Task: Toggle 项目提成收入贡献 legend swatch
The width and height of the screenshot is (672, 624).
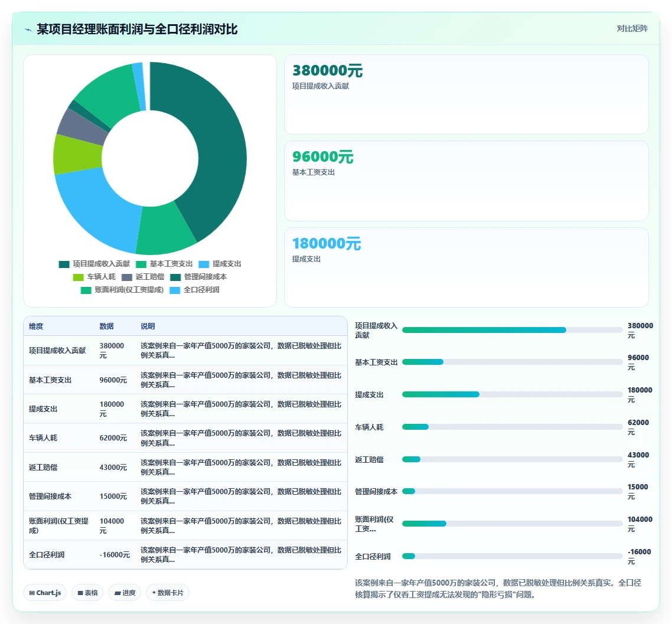Action: pyautogui.click(x=64, y=264)
